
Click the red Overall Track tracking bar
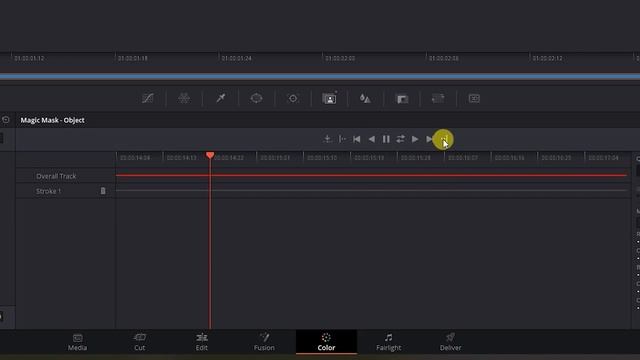click(x=371, y=176)
